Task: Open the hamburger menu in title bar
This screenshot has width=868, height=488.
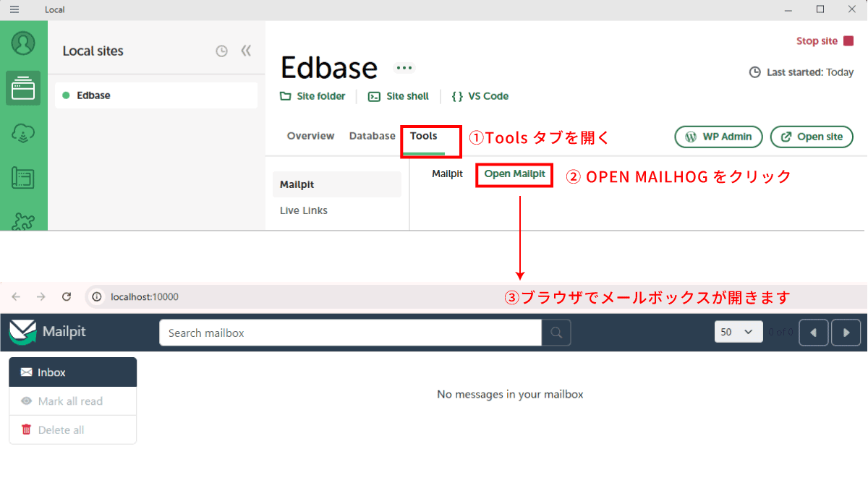Action: 14,9
